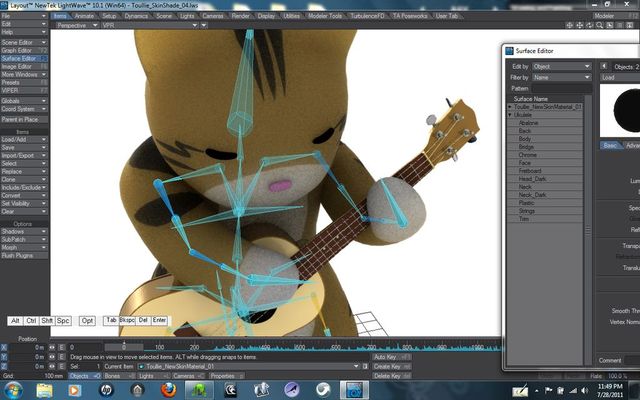The image size is (640, 400).
Task: Click the black surface preview sphere
Action: [627, 110]
